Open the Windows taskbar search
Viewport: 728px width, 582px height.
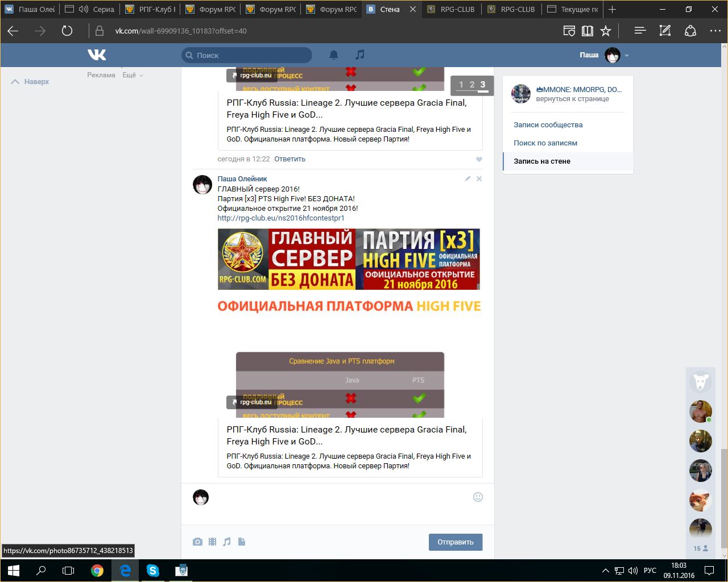point(41,571)
